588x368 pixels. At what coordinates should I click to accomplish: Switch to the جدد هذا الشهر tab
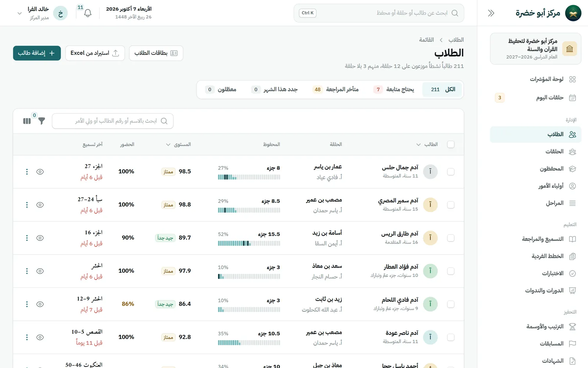point(275,89)
